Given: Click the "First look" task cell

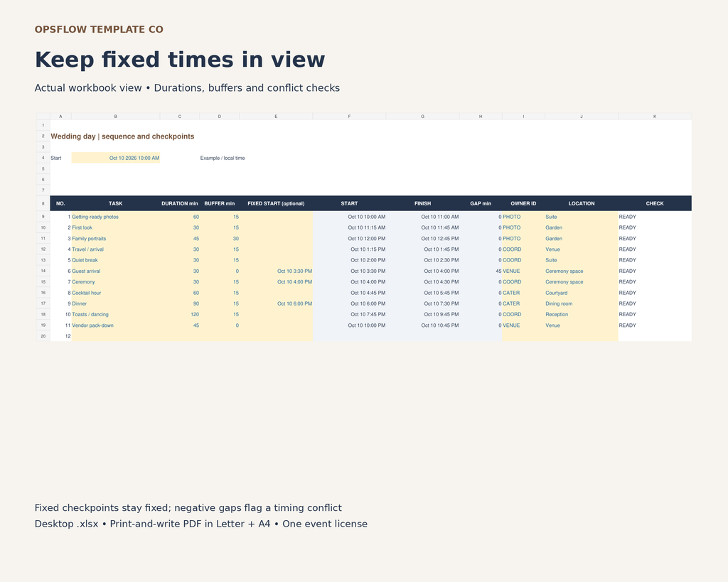Looking at the screenshot, I should tap(116, 227).
